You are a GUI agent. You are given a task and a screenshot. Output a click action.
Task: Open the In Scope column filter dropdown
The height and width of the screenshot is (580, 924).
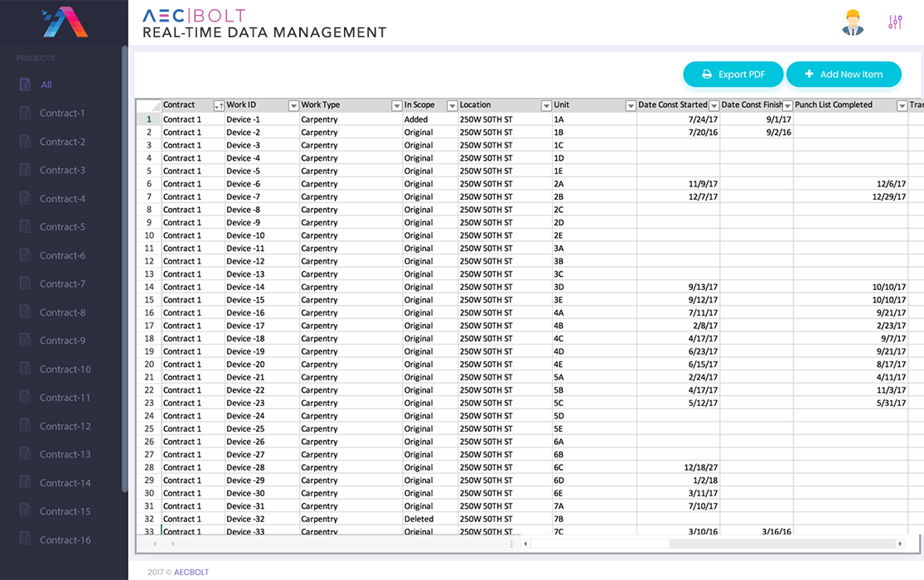coord(452,106)
